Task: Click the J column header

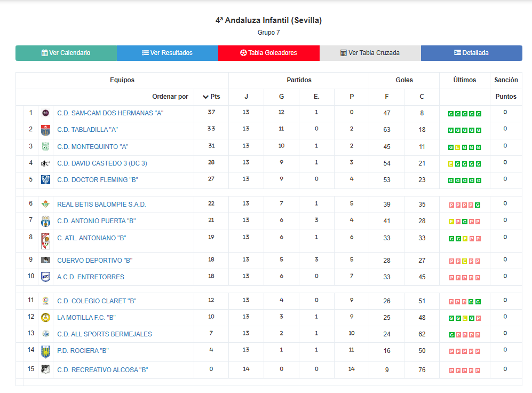Action: [x=247, y=97]
